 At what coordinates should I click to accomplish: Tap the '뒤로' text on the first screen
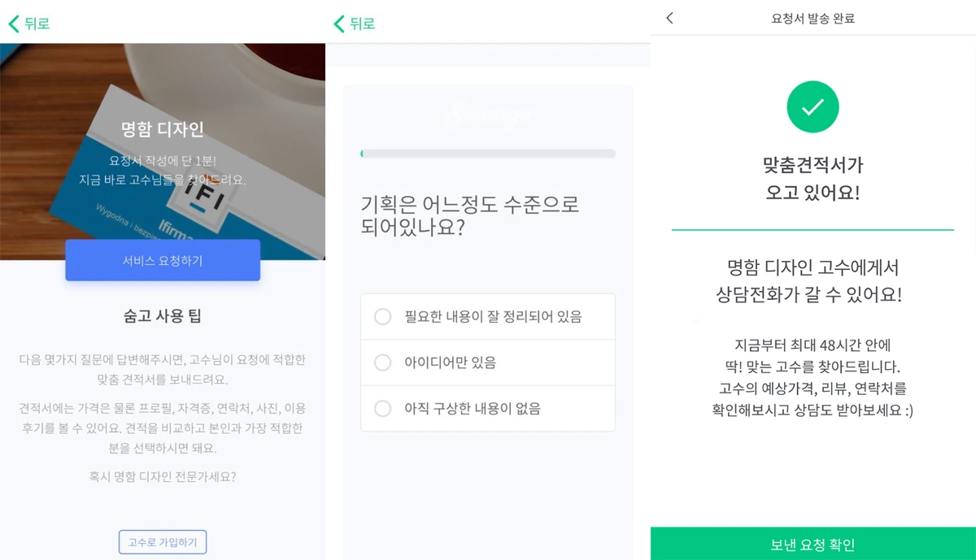click(37, 24)
